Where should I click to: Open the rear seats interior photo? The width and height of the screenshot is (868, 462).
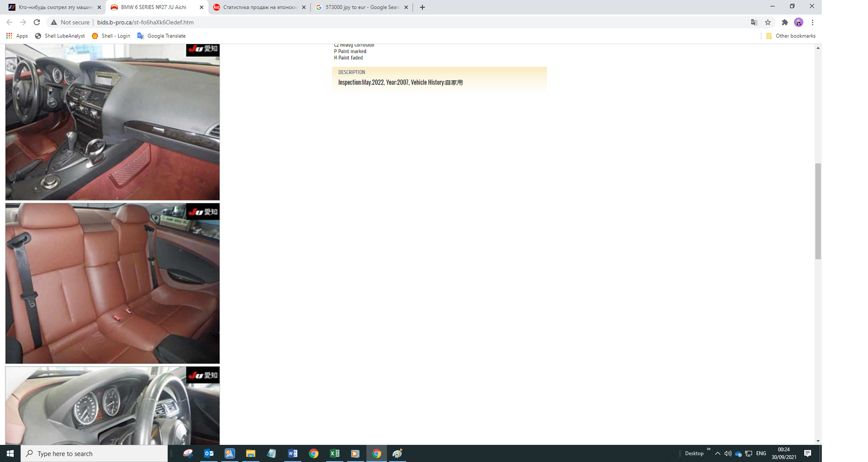click(x=112, y=283)
